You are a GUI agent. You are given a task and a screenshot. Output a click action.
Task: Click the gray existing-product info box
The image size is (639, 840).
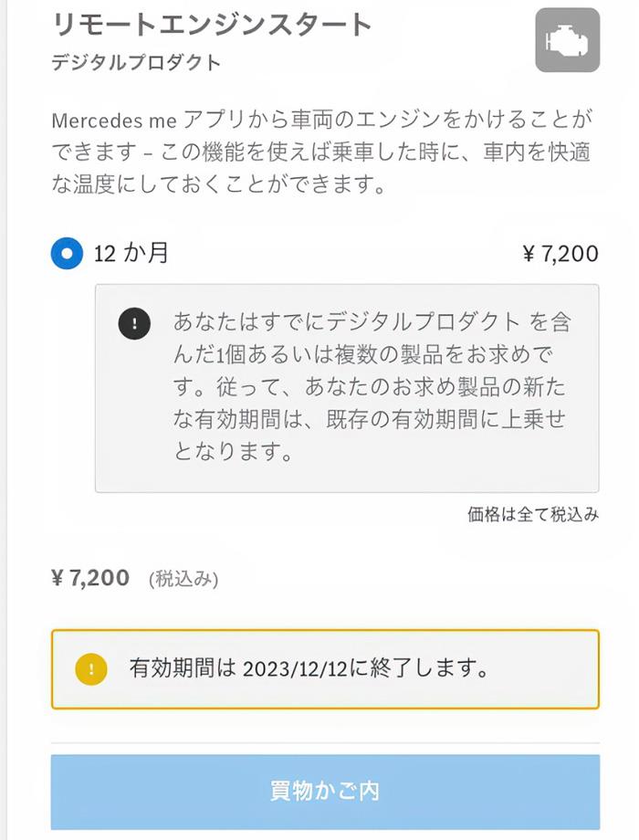pyautogui.click(x=347, y=388)
